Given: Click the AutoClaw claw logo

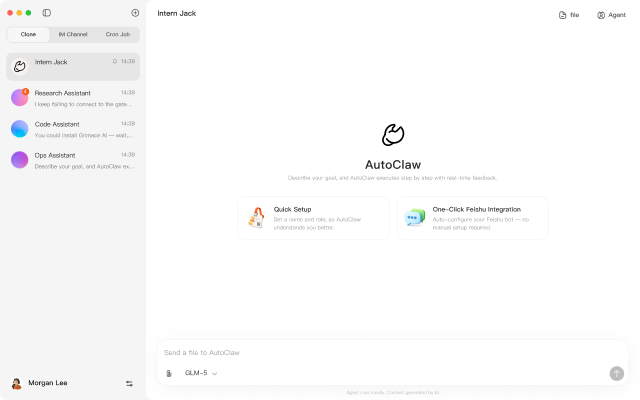Looking at the screenshot, I should [393, 135].
